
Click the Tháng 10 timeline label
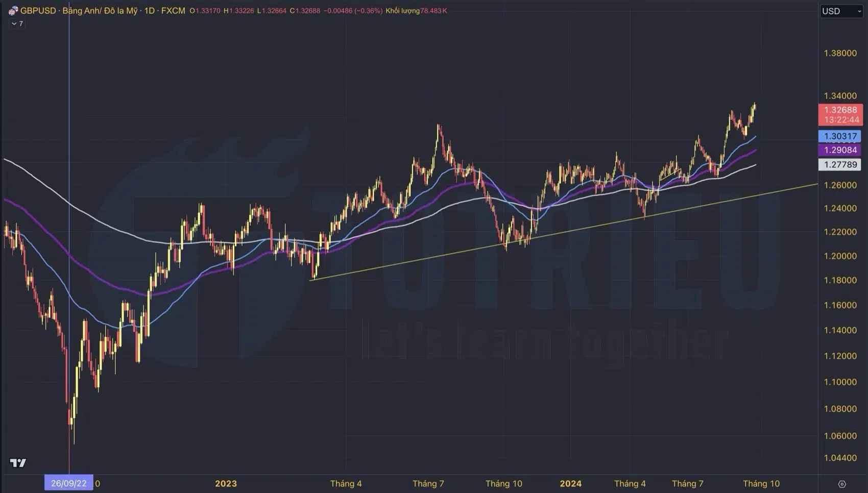762,483
